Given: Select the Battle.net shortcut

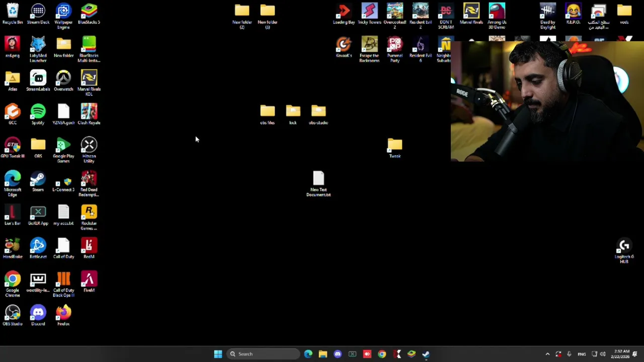Looking at the screenshot, I should [38, 248].
